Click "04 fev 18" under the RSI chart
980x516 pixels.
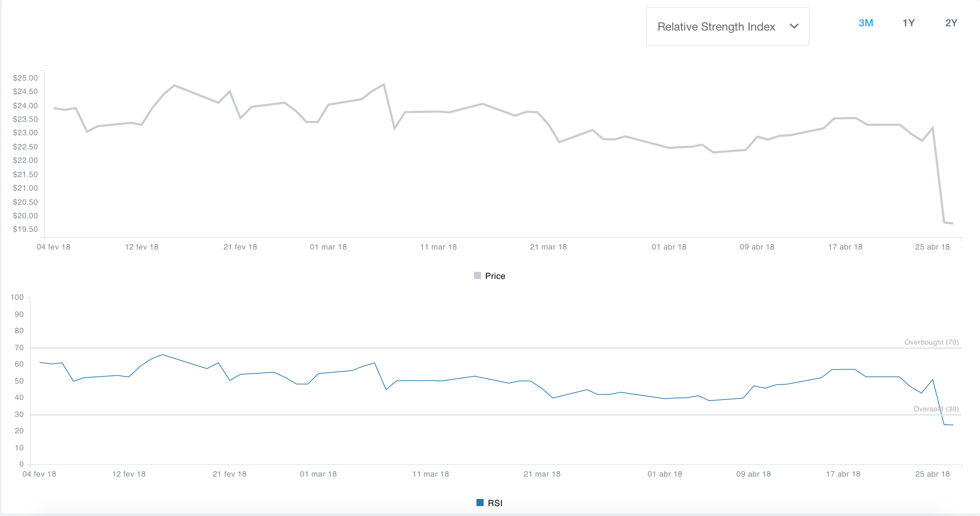(x=39, y=474)
